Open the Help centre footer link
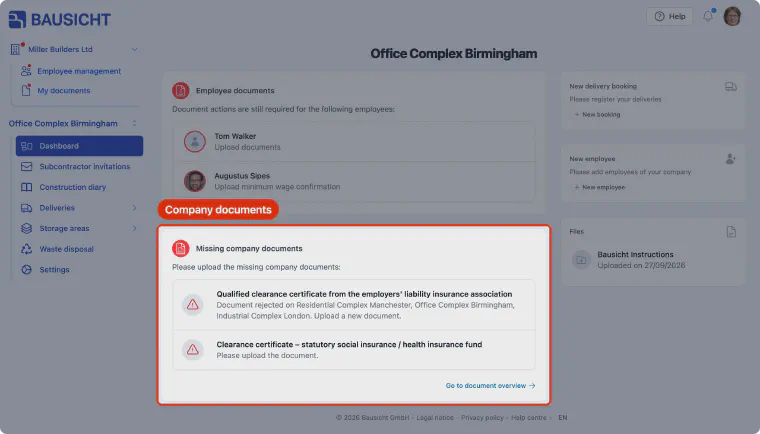The height and width of the screenshot is (434, 760). coord(528,418)
